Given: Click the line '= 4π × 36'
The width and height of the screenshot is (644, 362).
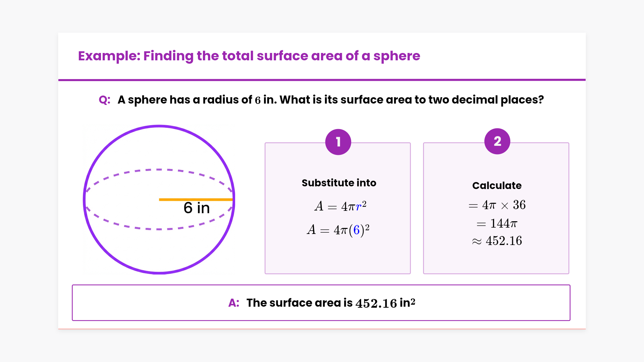Looking at the screenshot, I should click(x=497, y=205).
